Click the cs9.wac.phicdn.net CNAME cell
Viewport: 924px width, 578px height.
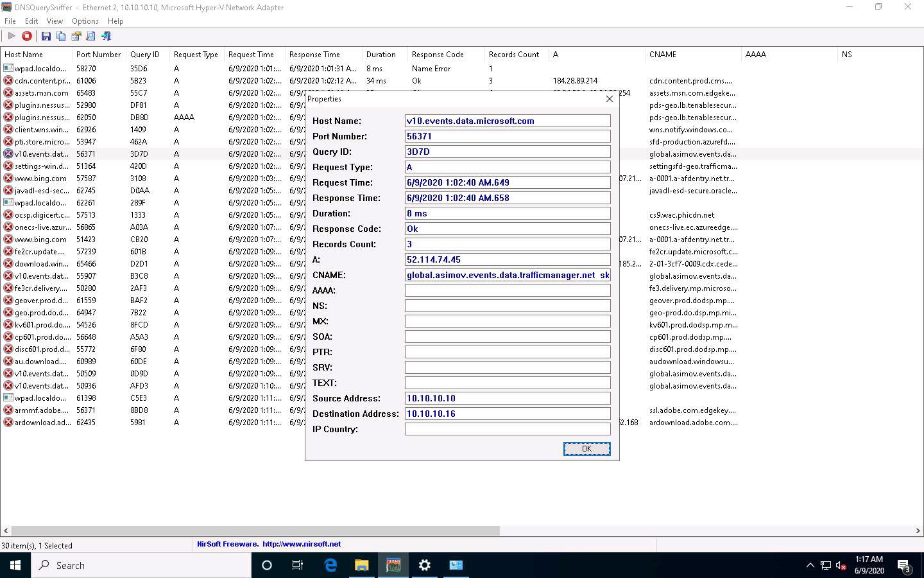tap(681, 215)
